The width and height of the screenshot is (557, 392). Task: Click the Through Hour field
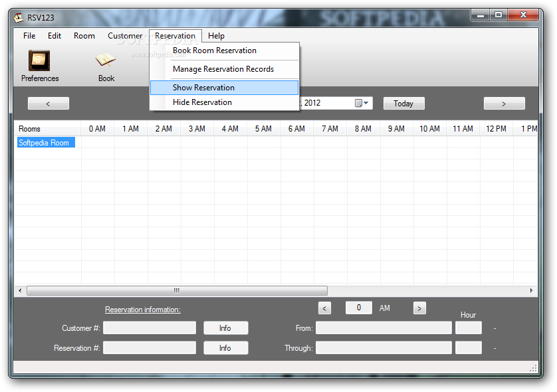pyautogui.click(x=469, y=347)
